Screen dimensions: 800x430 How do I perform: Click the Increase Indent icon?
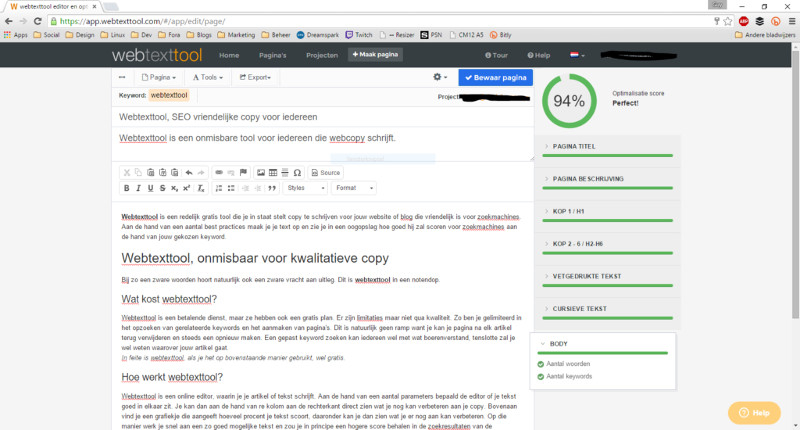coord(258,188)
